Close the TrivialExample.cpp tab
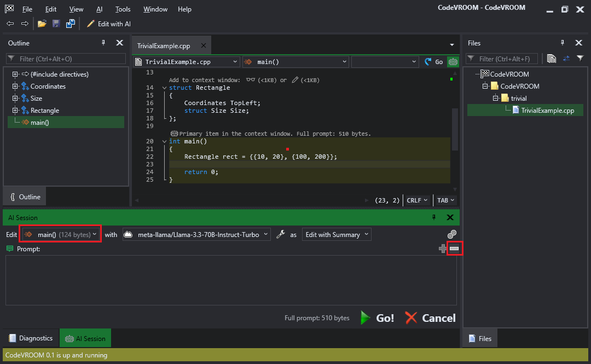Image resolution: width=591 pixels, height=364 pixels. [204, 45]
